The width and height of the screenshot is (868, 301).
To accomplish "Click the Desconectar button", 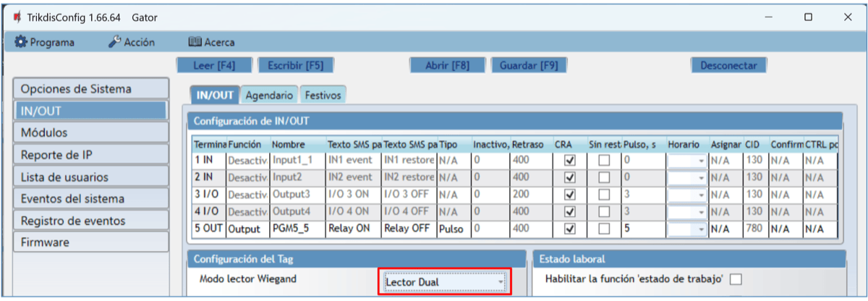I will pyautogui.click(x=728, y=65).
